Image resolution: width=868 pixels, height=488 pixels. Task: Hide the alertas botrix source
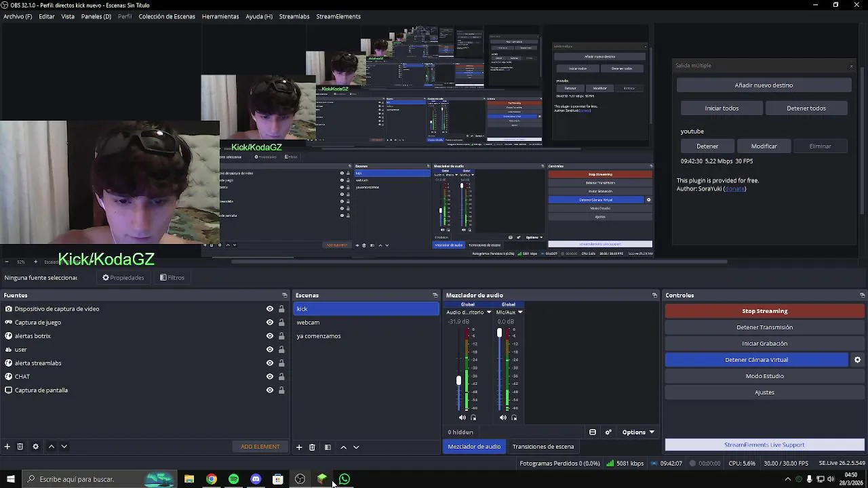(x=270, y=336)
